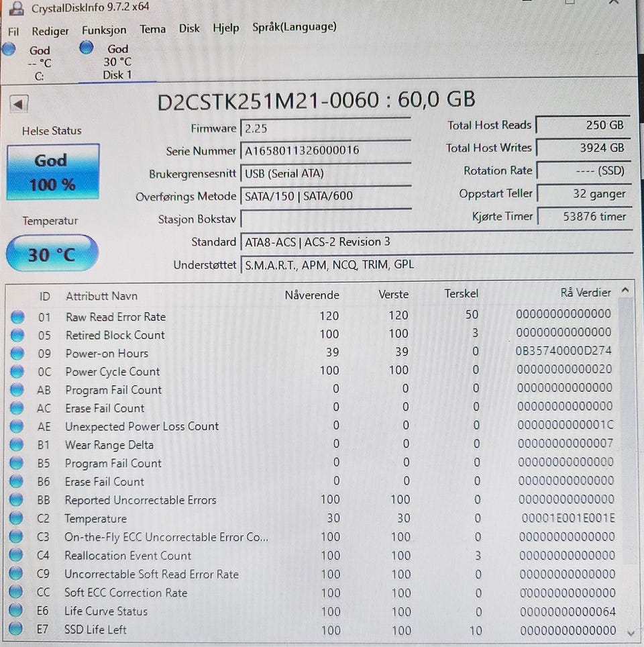The image size is (644, 647).
Task: Open the Rediger menu
Action: point(50,32)
